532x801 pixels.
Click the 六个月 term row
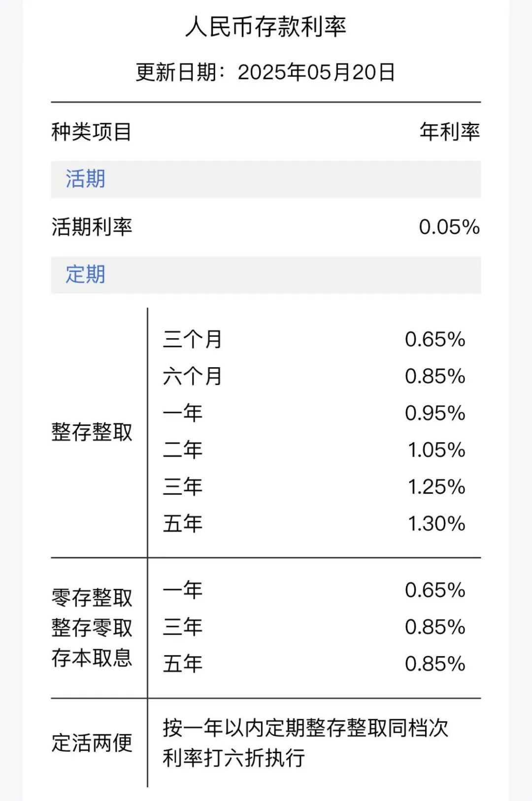193,377
